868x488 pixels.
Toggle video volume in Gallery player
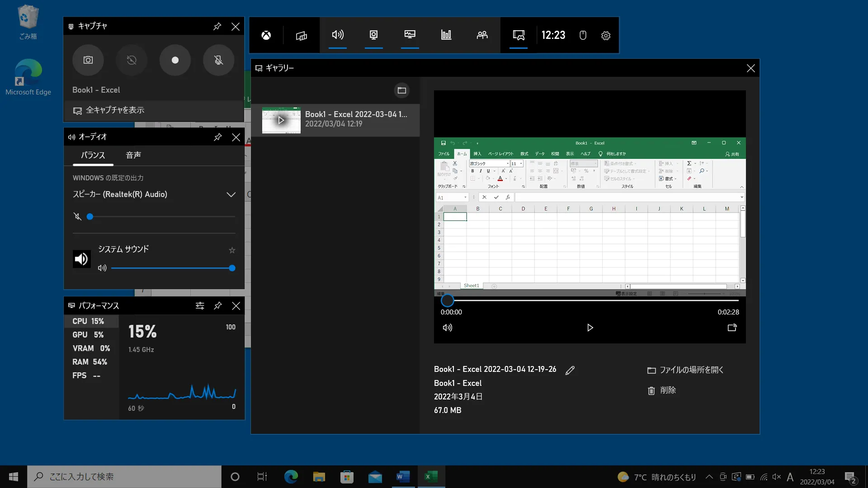(x=447, y=328)
